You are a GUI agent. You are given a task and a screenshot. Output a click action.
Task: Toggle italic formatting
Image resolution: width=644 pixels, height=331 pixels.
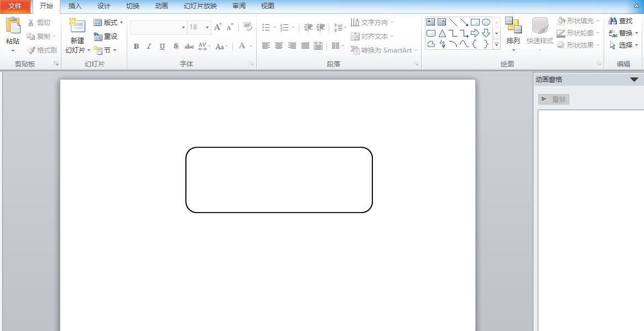[x=149, y=46]
